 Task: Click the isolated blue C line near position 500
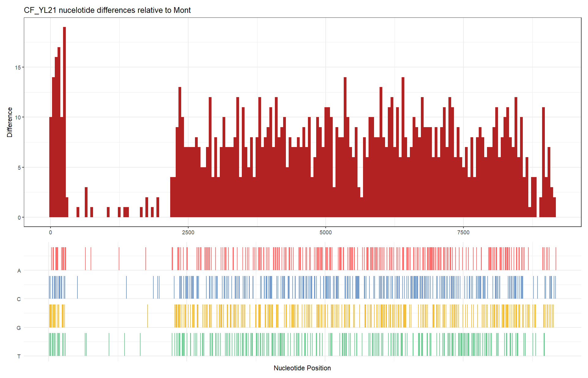pos(77,287)
